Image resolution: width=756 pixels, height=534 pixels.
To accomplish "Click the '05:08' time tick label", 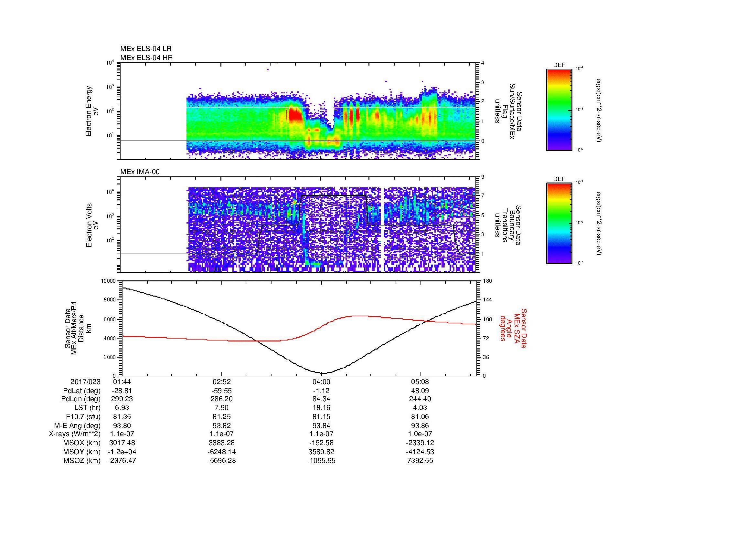I will coord(420,382).
